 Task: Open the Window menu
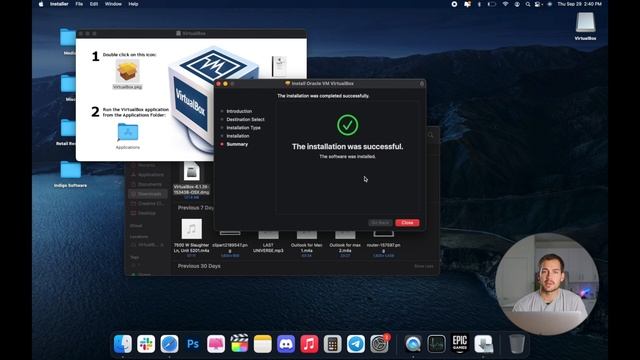click(x=113, y=4)
